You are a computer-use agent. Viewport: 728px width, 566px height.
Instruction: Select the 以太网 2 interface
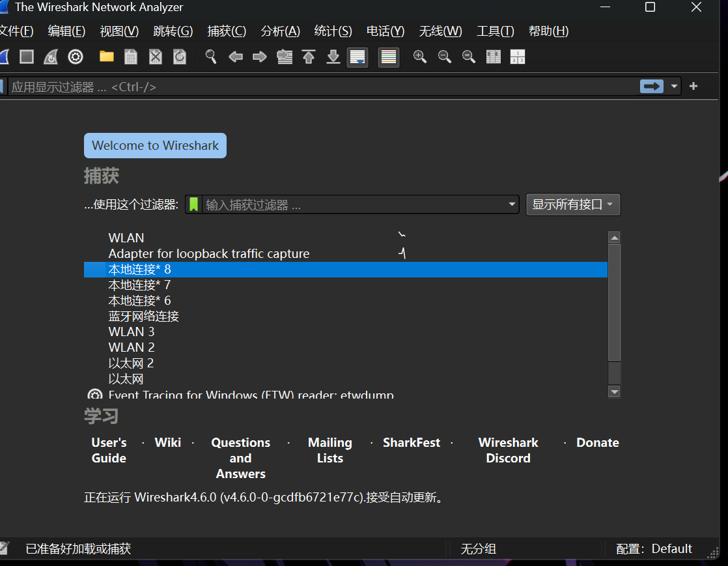345,363
